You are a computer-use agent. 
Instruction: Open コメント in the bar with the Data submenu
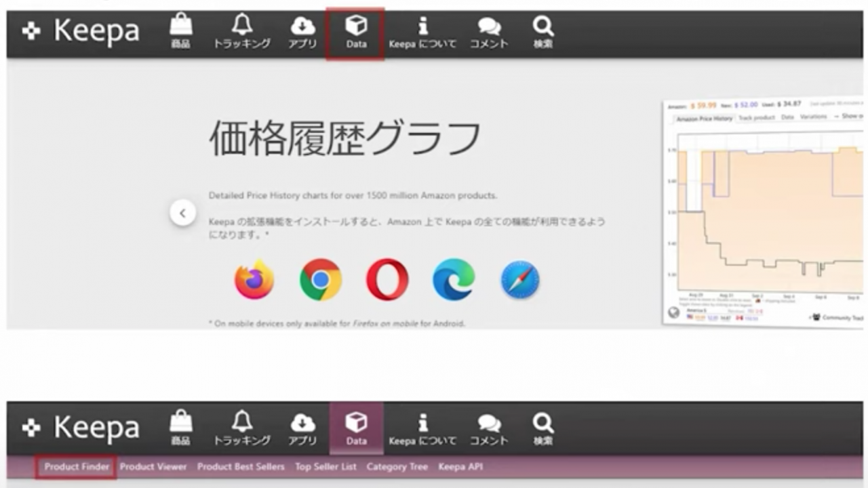click(x=489, y=429)
